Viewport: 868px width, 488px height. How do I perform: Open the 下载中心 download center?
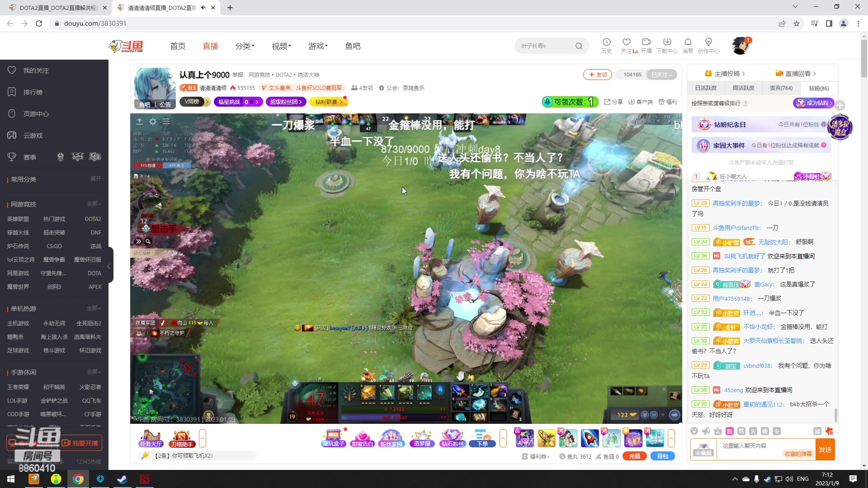tap(667, 46)
